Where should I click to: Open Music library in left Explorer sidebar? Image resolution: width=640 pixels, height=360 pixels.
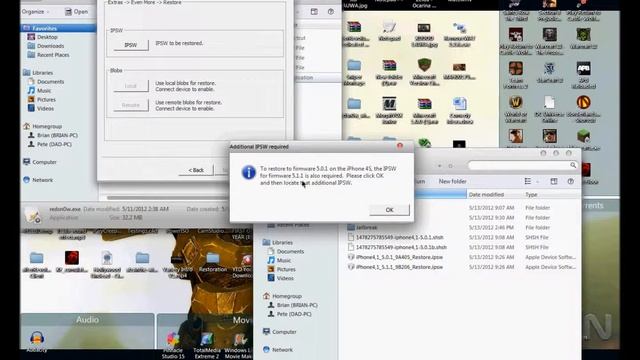click(39, 91)
